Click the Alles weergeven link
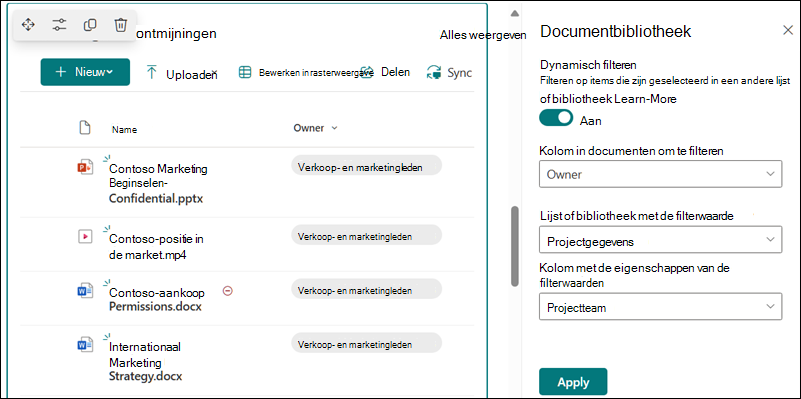 pyautogui.click(x=483, y=35)
